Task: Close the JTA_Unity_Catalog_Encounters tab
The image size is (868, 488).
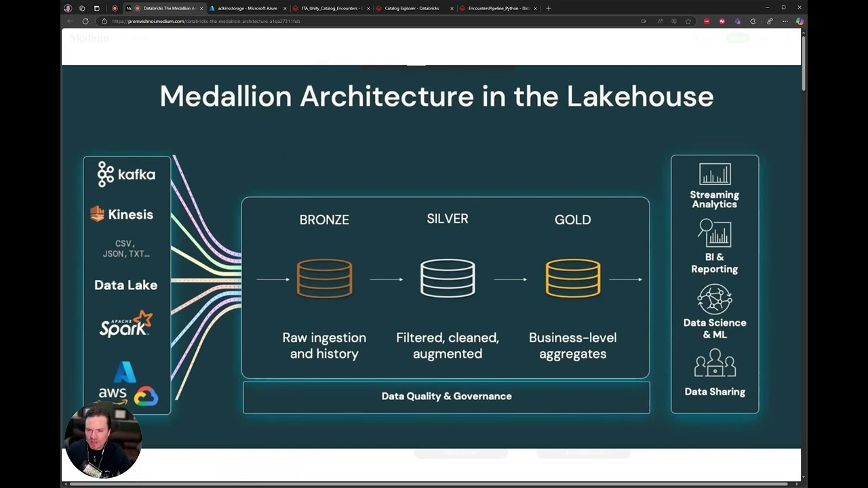Action: pyautogui.click(x=368, y=8)
